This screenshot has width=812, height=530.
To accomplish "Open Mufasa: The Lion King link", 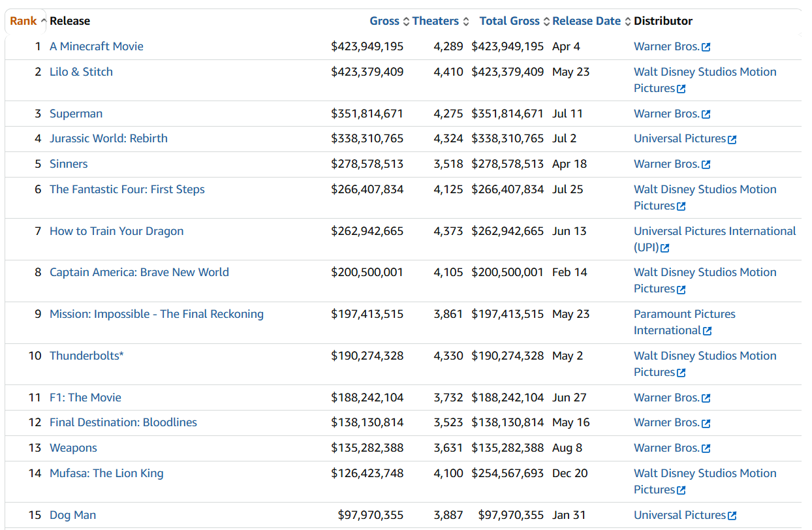I will [106, 473].
